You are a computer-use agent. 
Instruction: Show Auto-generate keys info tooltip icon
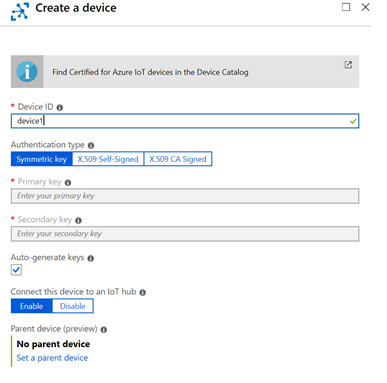point(91,258)
